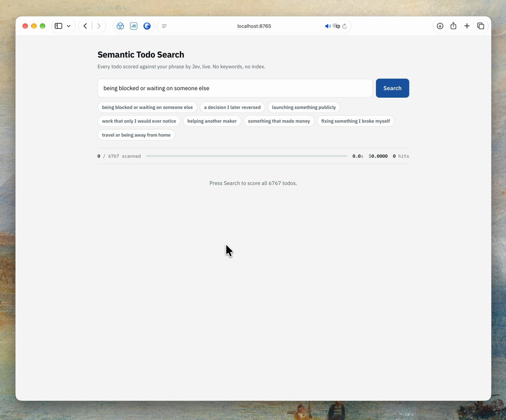Run the query with the Search button
Image resolution: width=506 pixels, height=420 pixels.
(x=392, y=88)
